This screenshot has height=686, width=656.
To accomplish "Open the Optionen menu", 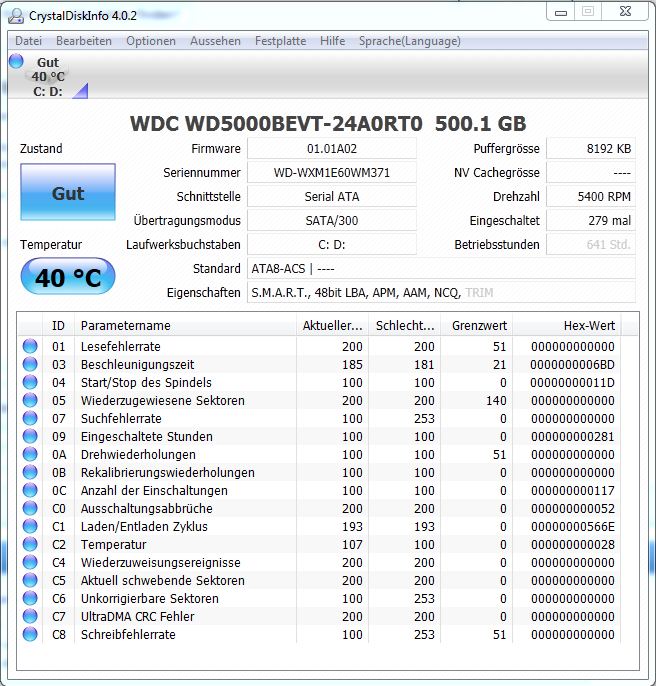I will 151,41.
